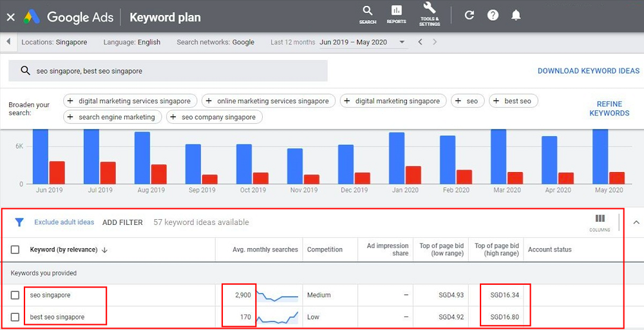Click the '57 keyword ideas available' text
Screen dimensions: 644x330
pyautogui.click(x=201, y=222)
